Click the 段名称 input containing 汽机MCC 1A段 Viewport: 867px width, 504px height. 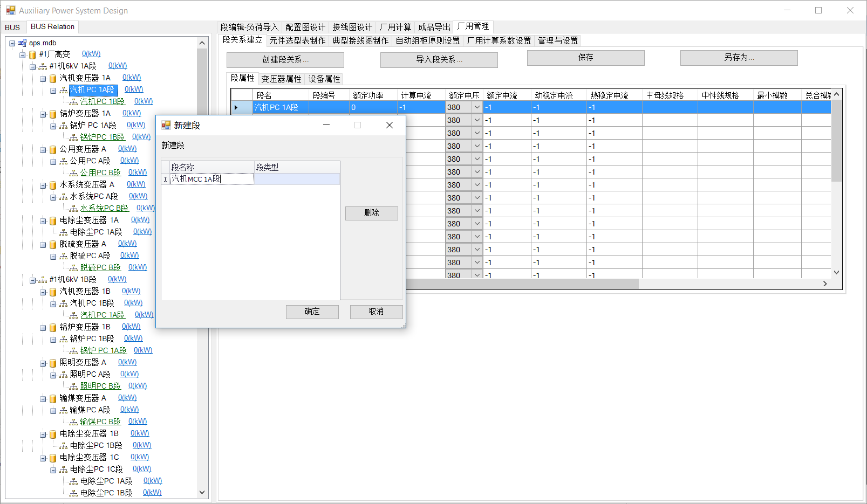tap(212, 179)
